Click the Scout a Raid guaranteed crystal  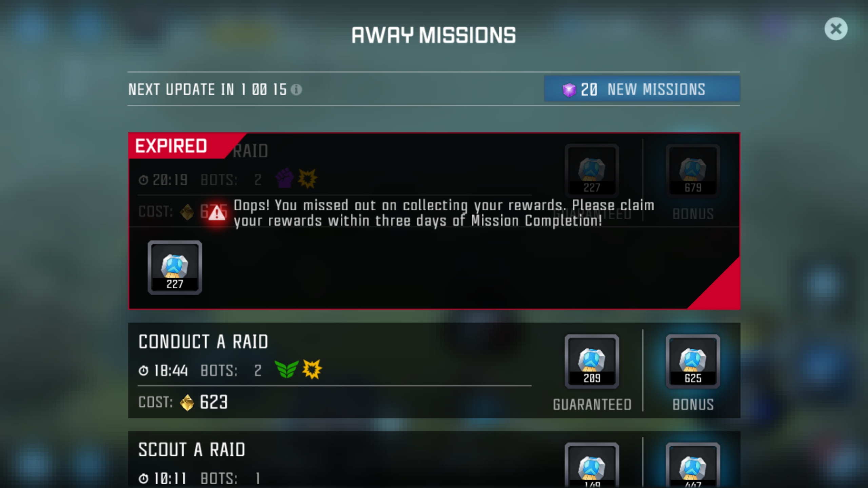pyautogui.click(x=592, y=466)
